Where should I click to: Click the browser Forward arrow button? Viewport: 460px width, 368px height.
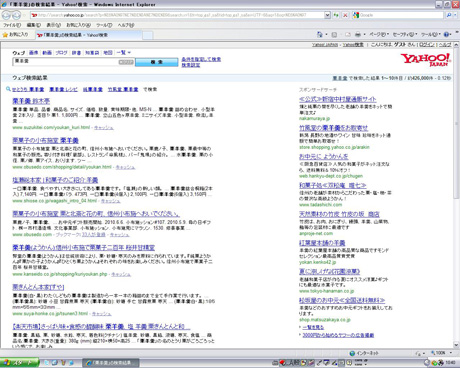click(x=16, y=15)
